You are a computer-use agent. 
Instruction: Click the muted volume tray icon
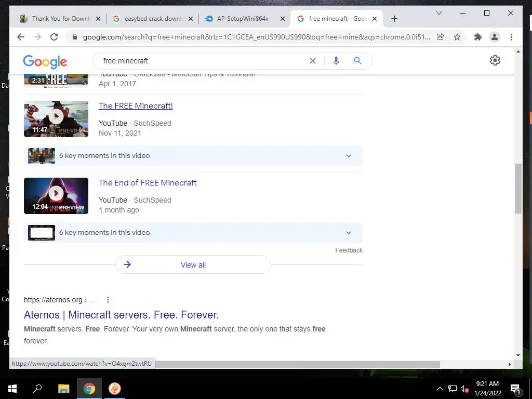pyautogui.click(x=465, y=389)
